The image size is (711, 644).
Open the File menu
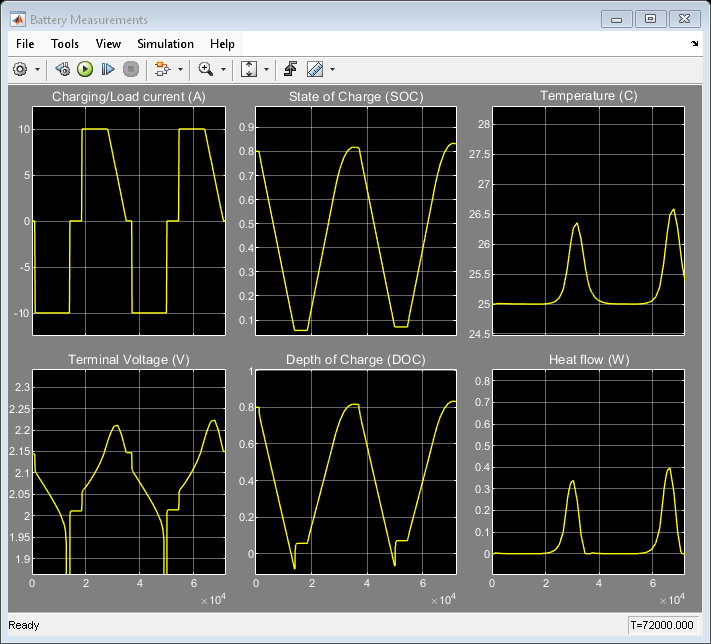(25, 44)
